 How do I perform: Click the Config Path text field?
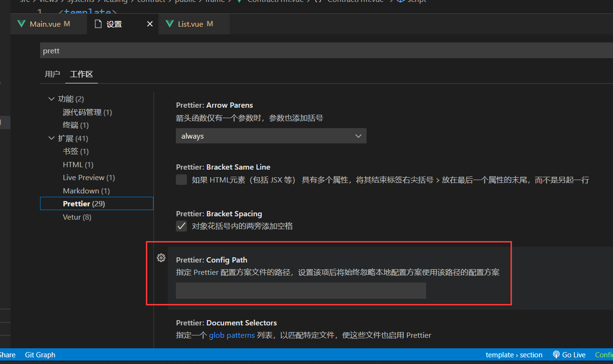pos(301,291)
